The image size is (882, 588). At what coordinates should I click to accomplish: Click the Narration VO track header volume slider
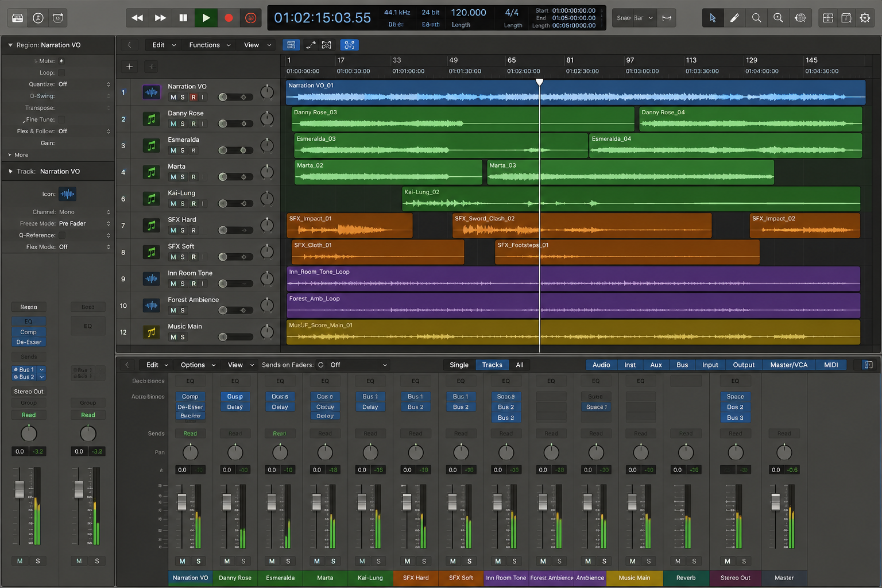tap(235, 97)
